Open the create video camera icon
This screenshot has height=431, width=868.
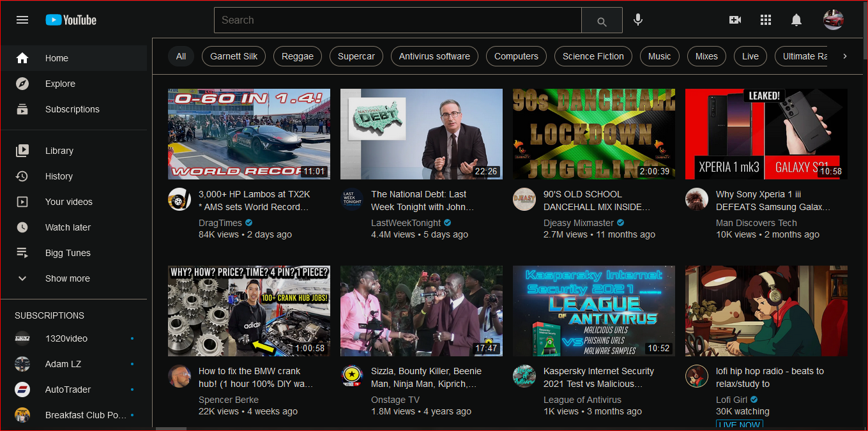pyautogui.click(x=735, y=20)
